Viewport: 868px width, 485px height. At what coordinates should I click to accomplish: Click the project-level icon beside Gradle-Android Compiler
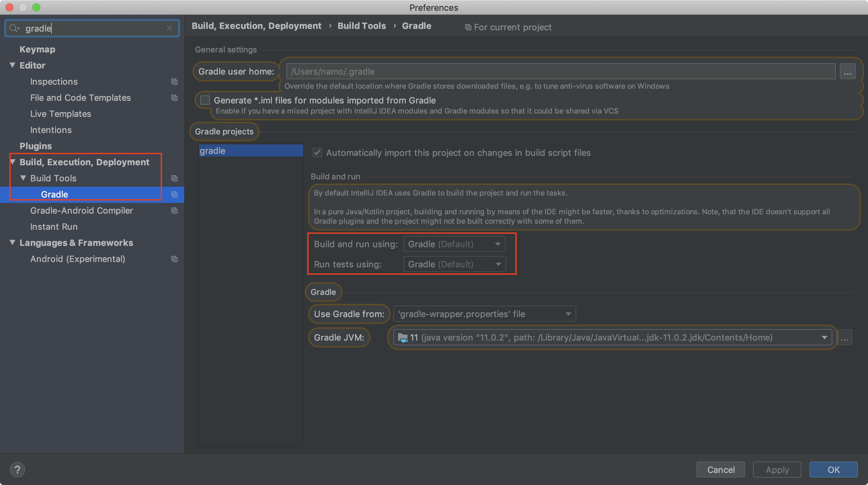(x=174, y=210)
